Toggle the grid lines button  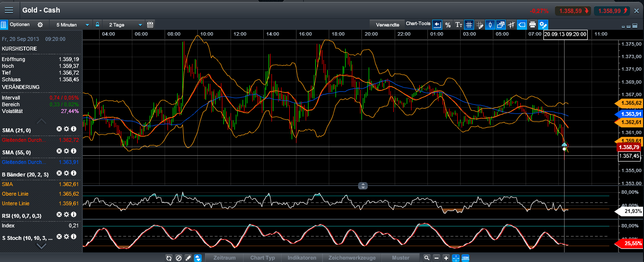[x=469, y=25]
